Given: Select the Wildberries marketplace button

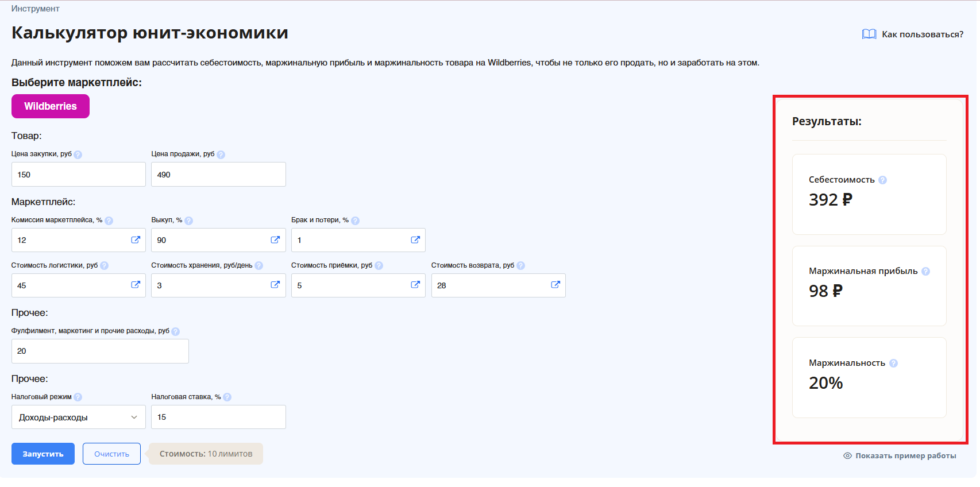Looking at the screenshot, I should click(51, 106).
